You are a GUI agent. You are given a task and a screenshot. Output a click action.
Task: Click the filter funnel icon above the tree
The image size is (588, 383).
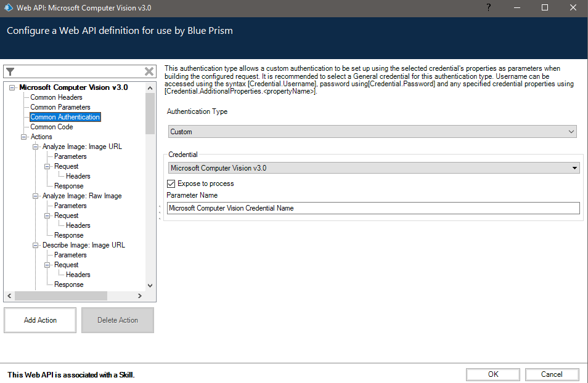point(10,71)
